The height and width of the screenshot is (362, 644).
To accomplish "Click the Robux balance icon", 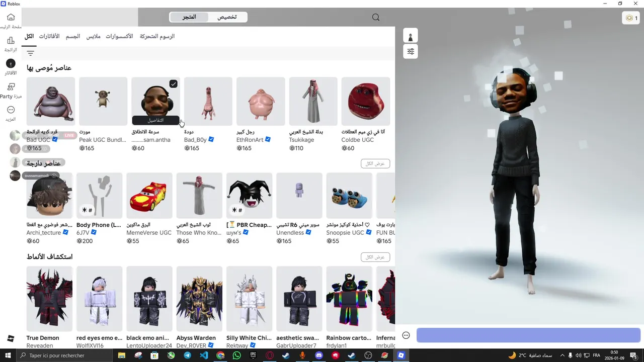I will pos(629,18).
